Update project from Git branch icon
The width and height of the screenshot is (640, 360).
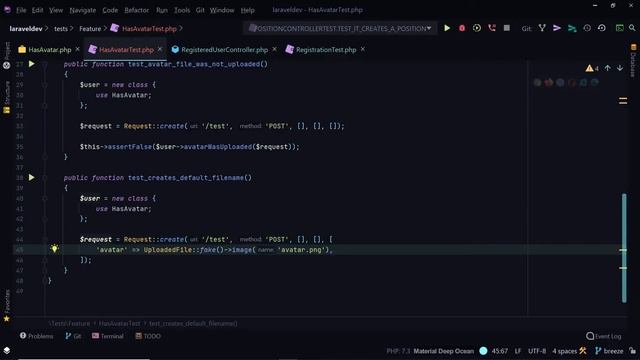tap(542, 28)
